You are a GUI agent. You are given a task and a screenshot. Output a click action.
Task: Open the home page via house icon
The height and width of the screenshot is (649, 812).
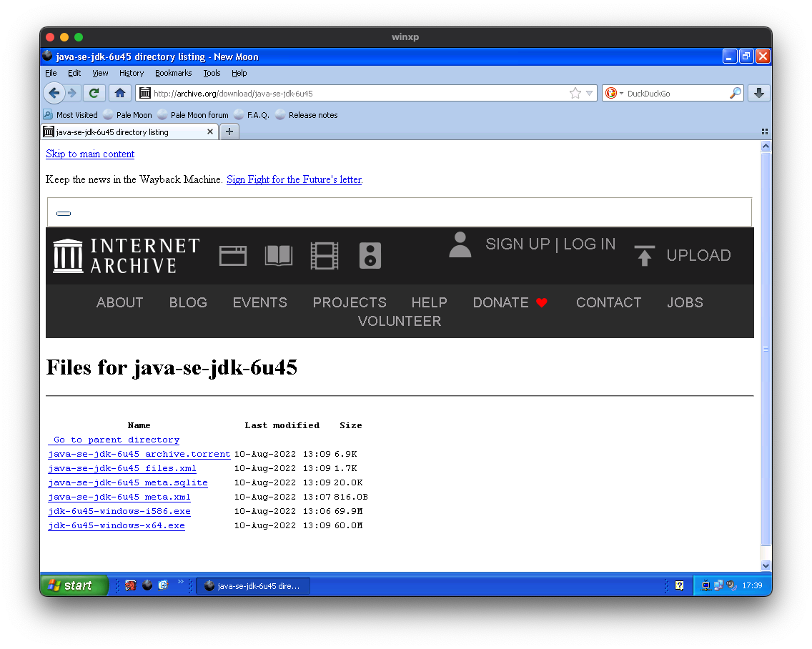[x=119, y=93]
